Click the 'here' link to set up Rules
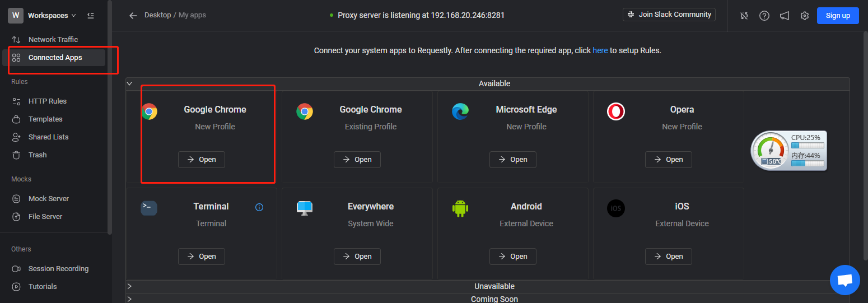Image resolution: width=868 pixels, height=303 pixels. (600, 50)
